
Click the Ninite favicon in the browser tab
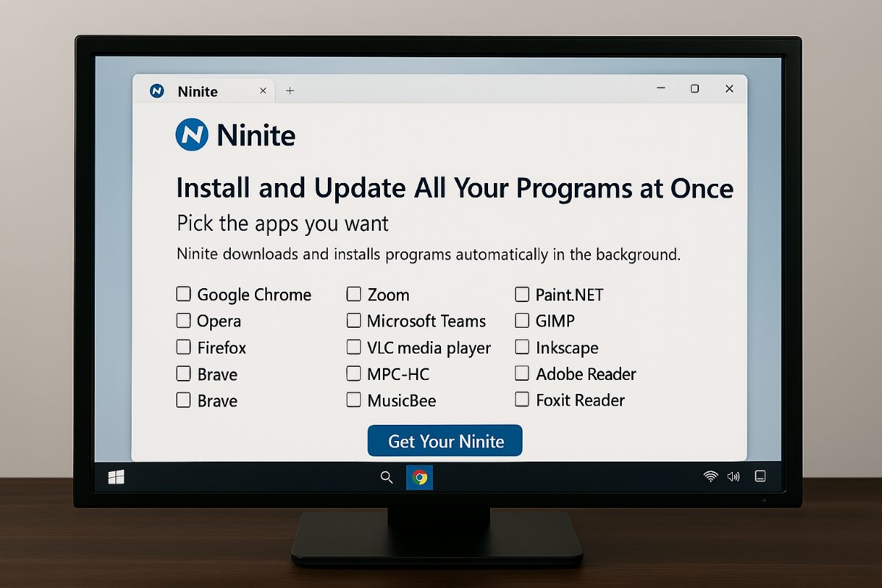point(157,91)
